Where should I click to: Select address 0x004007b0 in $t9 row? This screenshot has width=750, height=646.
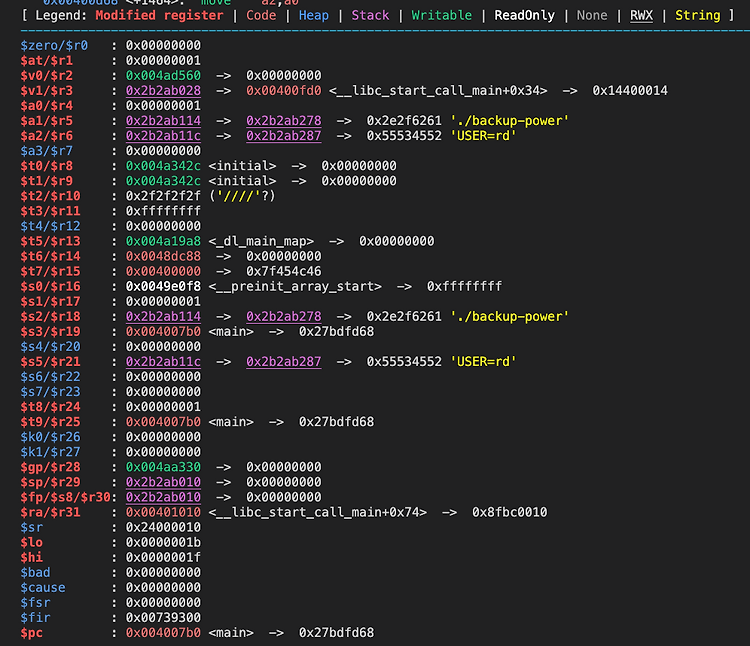pos(163,422)
